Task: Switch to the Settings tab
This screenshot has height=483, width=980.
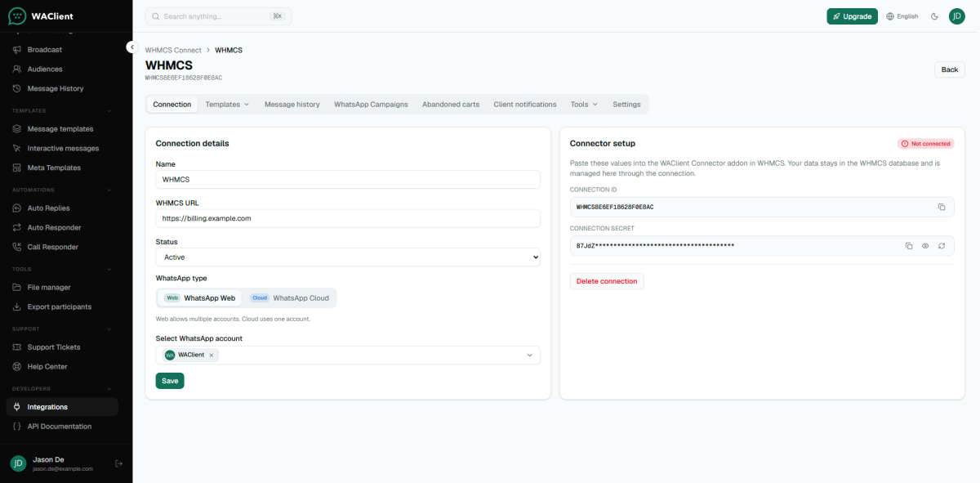Action: pos(627,105)
